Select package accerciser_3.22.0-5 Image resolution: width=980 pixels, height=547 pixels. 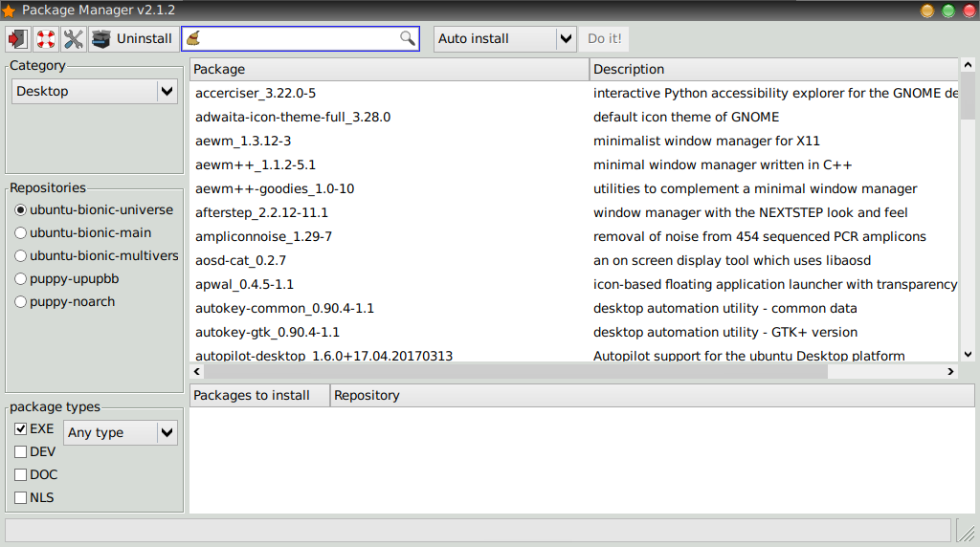pos(256,93)
